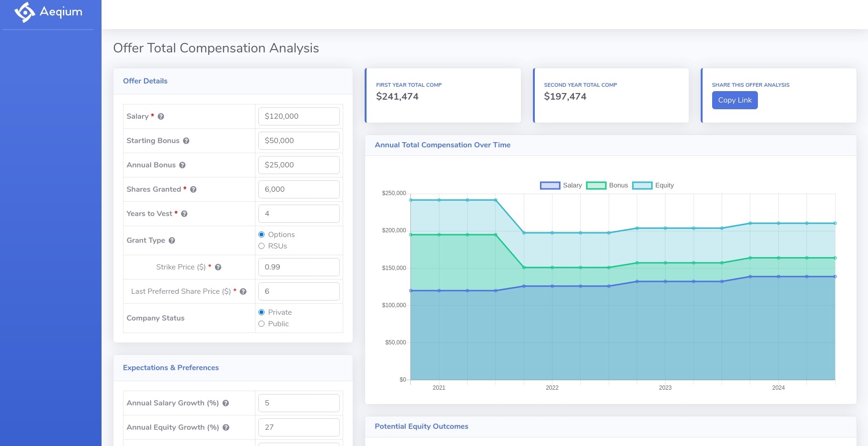Click the Aeqium logo icon
This screenshot has width=868, height=446.
click(x=25, y=12)
